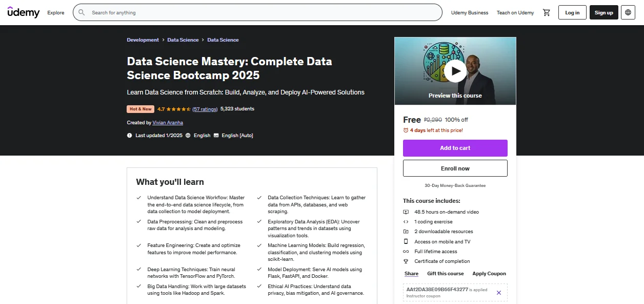
Task: Click Add to cart
Action: coord(455,148)
